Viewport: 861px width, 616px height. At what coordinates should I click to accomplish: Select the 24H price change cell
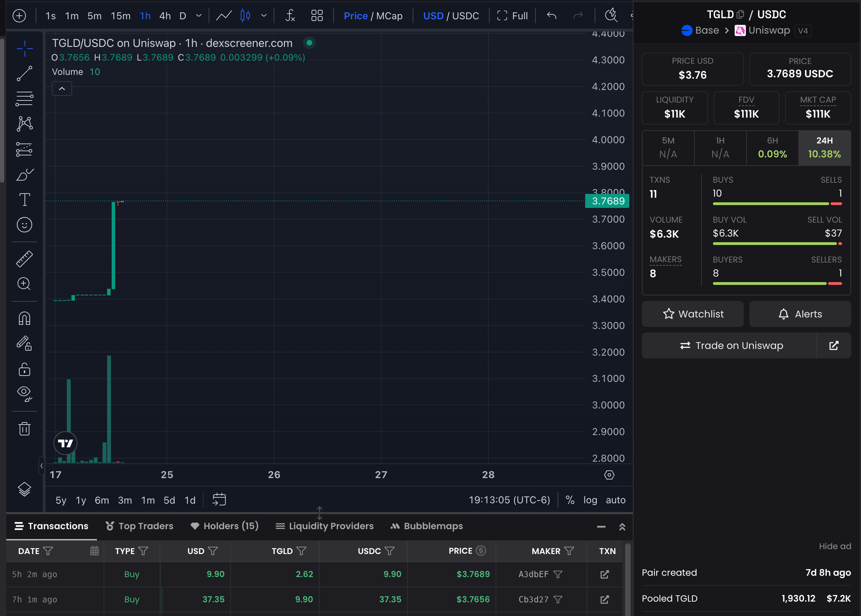click(824, 148)
